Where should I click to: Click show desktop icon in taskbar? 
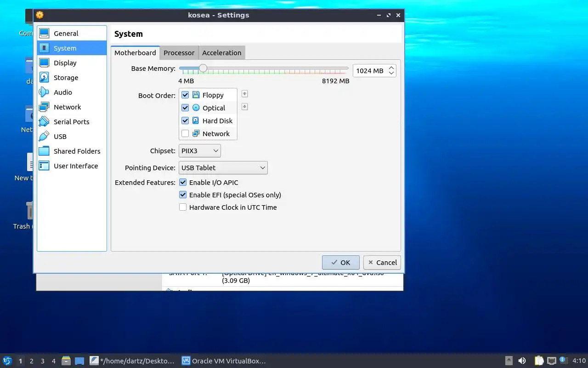79,361
